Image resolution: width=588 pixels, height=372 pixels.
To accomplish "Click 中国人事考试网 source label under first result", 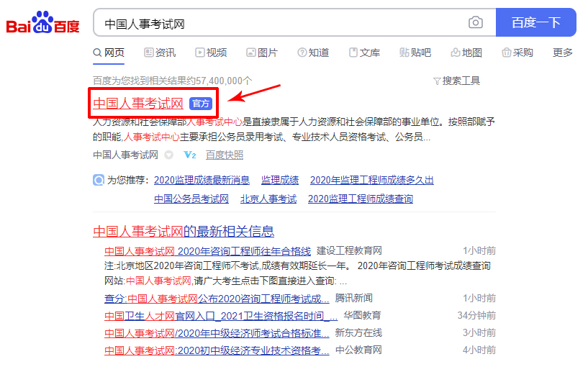I will click(126, 155).
